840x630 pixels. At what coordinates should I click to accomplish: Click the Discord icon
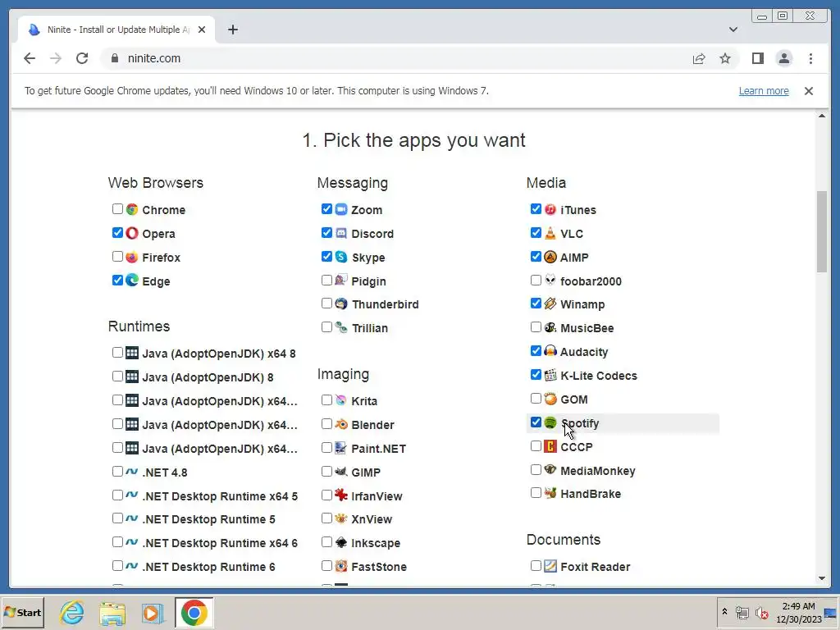341,233
